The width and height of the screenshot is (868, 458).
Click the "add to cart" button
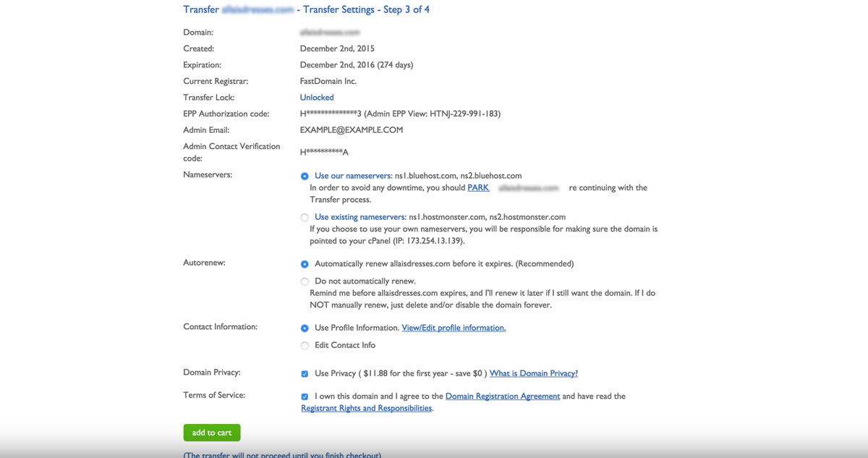pyautogui.click(x=211, y=432)
